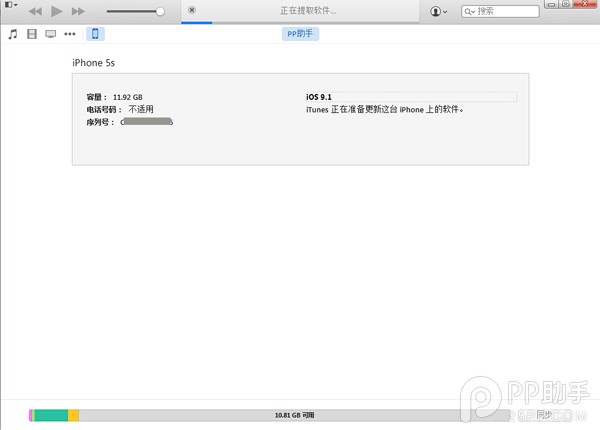Click the 同步 sync button
Screen dimensions: 600x430
544,414
